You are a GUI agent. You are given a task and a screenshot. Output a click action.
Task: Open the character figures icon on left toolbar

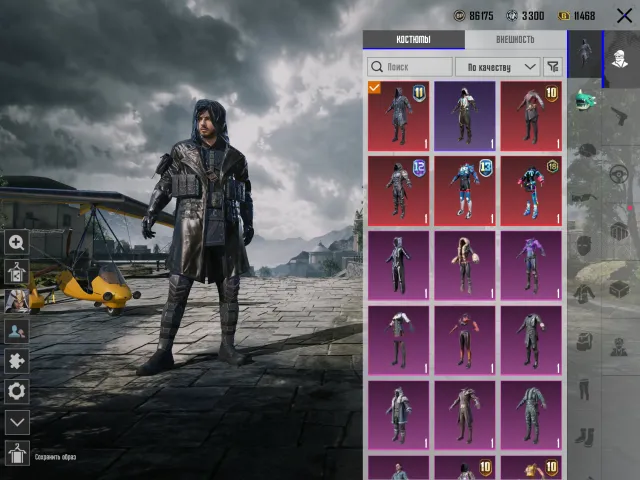[x=17, y=331]
